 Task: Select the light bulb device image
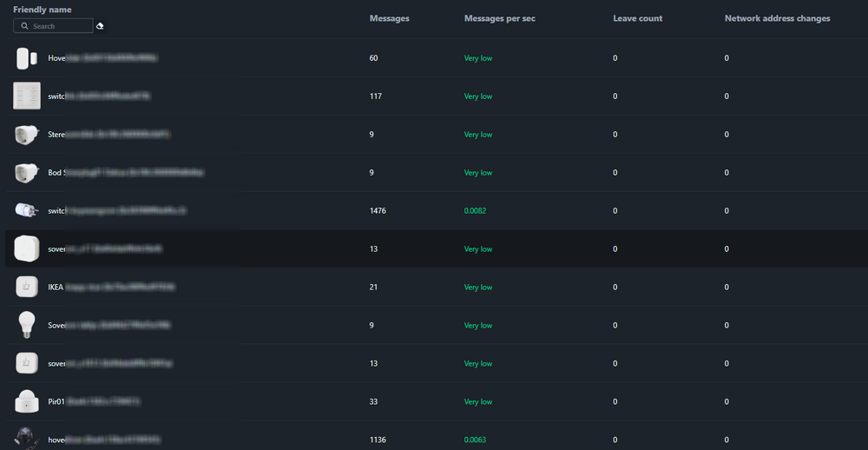click(26, 325)
